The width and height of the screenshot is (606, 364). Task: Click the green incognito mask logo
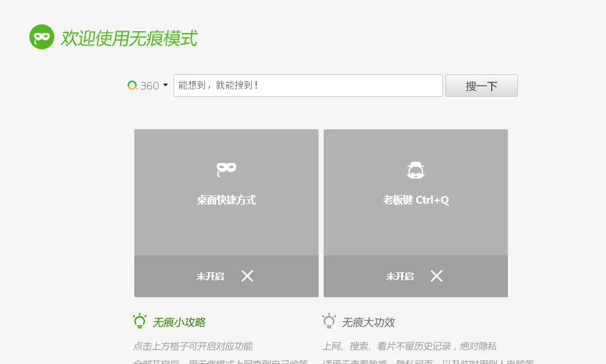click(x=42, y=37)
